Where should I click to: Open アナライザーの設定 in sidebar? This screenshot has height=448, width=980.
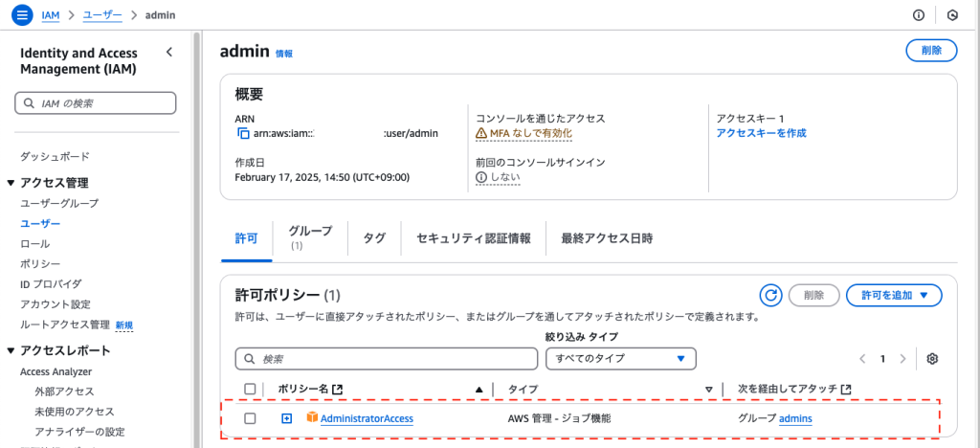click(x=79, y=431)
